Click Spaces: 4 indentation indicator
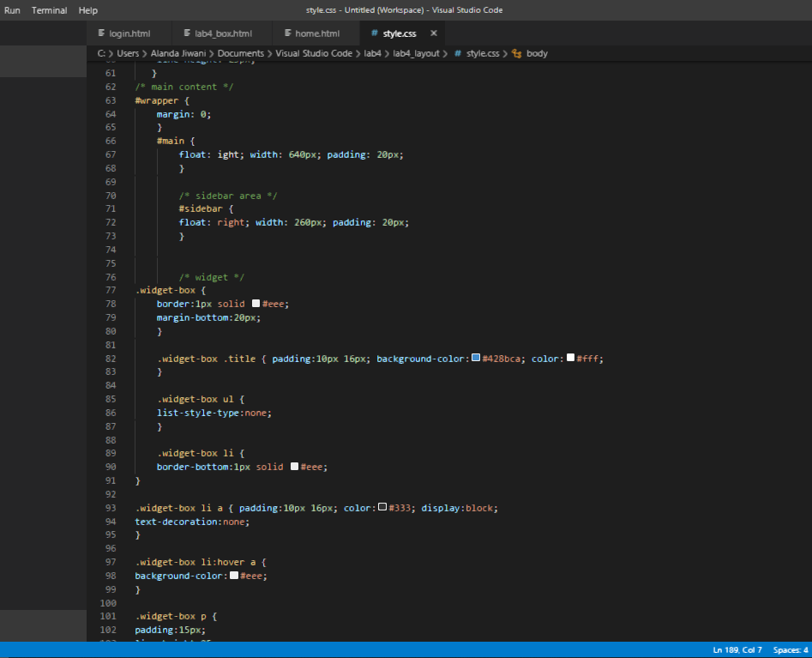The image size is (812, 658). 791,649
